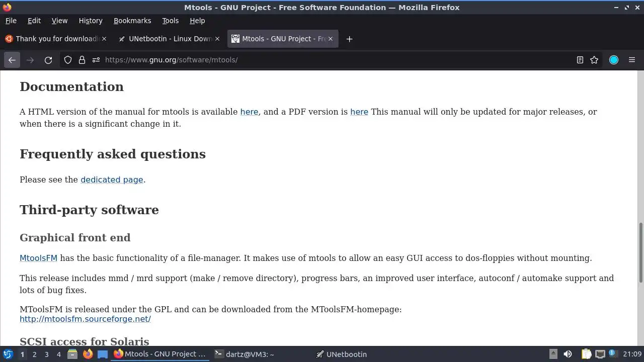Reload the current page

(x=48, y=60)
